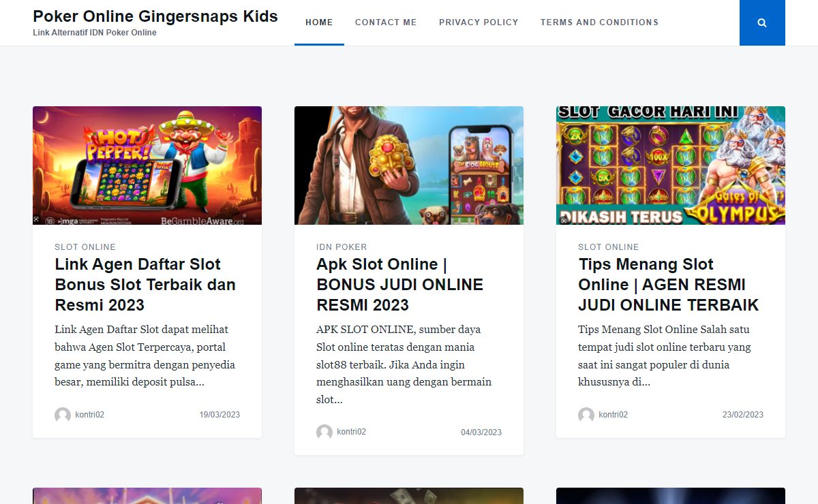
Task: Click Slot Online category above Tips Menang post
Action: (x=609, y=247)
